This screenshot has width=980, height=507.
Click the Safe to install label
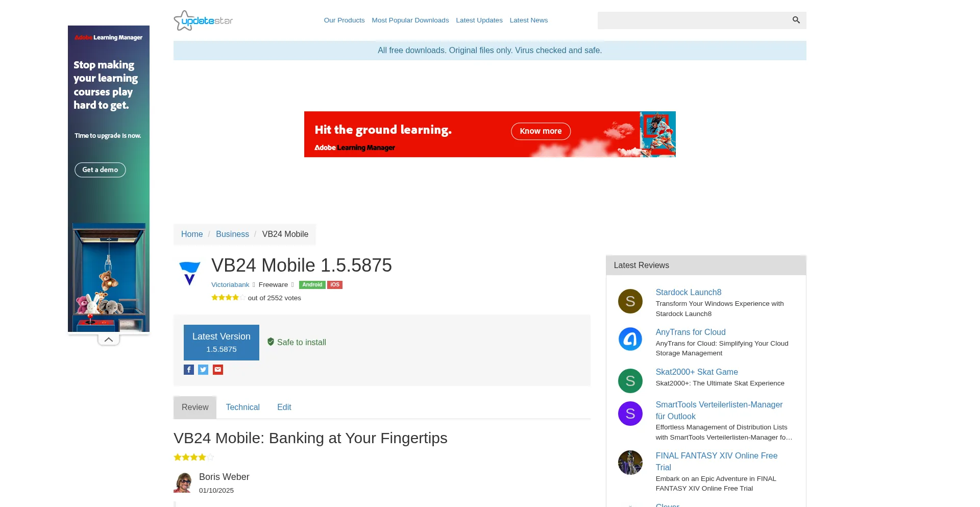[x=302, y=343]
